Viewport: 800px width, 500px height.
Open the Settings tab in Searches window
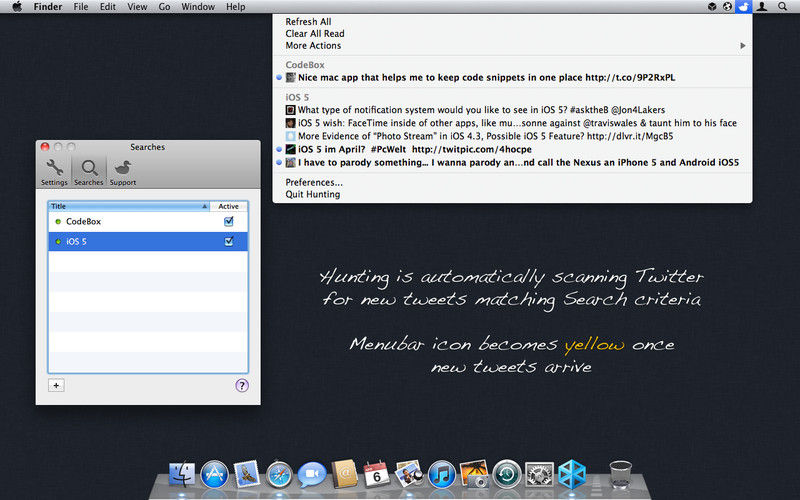coord(54,172)
